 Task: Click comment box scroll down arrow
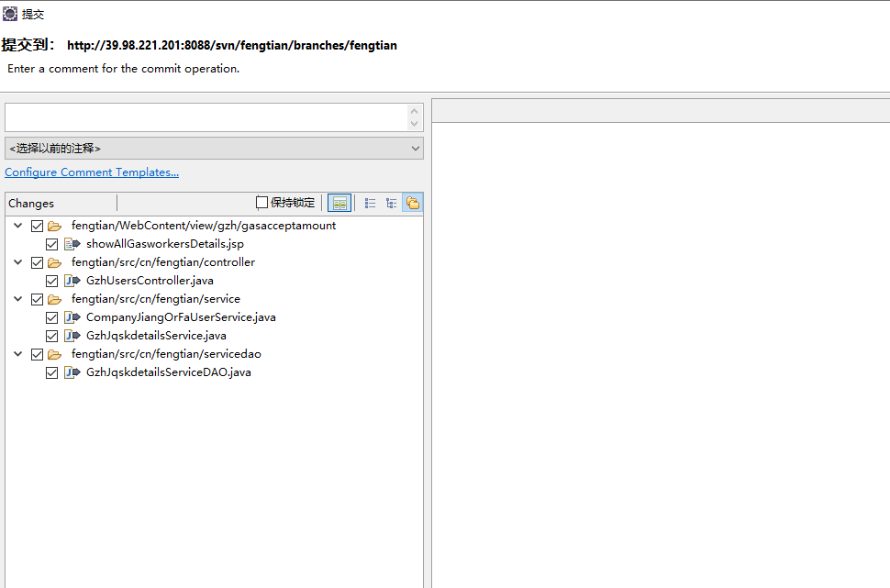tap(414, 124)
